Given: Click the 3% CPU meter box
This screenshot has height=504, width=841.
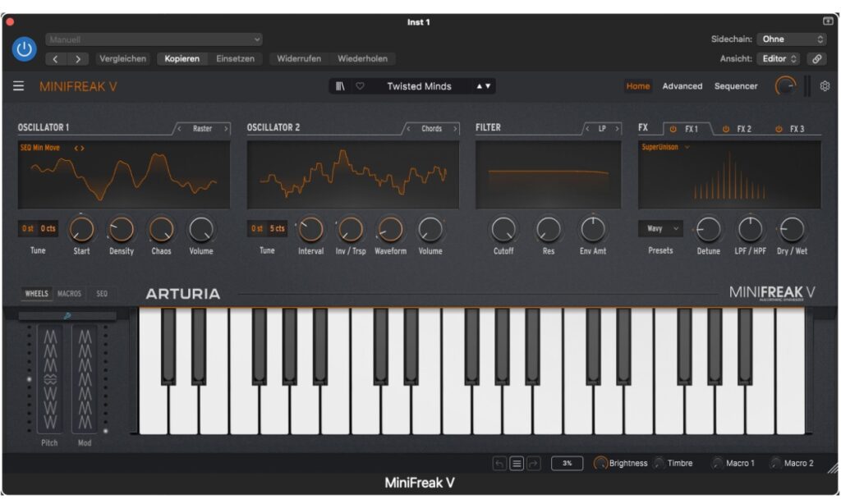Looking at the screenshot, I should point(567,463).
